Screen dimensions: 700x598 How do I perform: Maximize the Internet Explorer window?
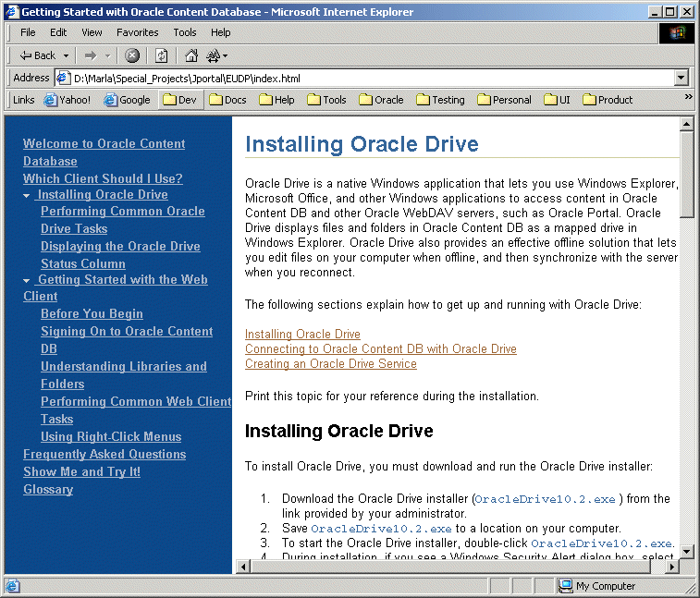(x=669, y=12)
